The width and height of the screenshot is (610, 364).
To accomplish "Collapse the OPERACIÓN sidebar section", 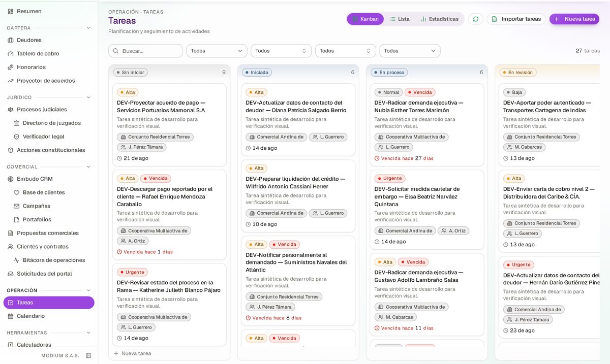I will click(x=88, y=290).
